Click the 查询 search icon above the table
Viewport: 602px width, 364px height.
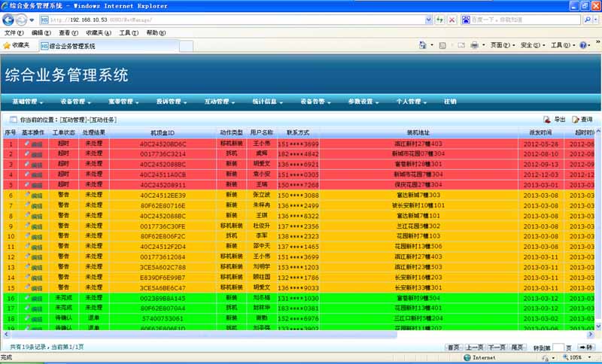pos(576,120)
